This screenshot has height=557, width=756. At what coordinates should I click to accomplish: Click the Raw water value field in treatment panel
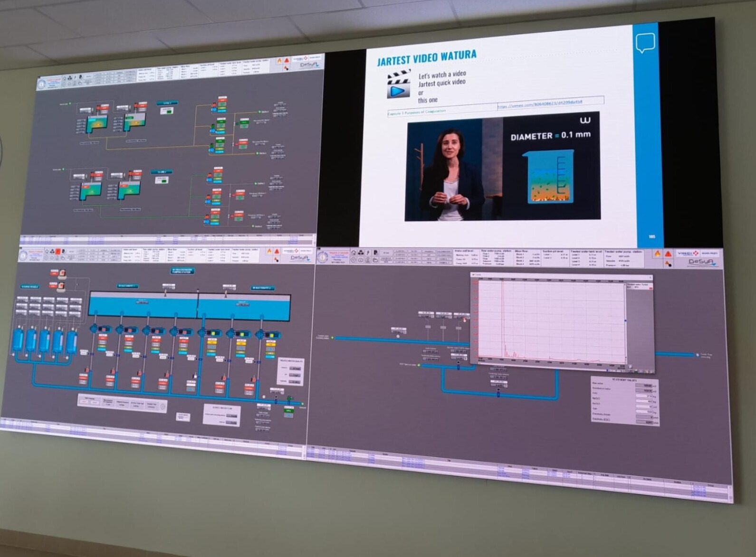coord(644,386)
